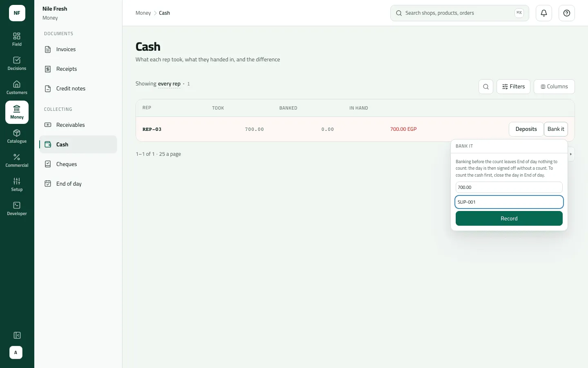Open End of day page
Viewport: 588px width, 368px height.
(x=78, y=184)
